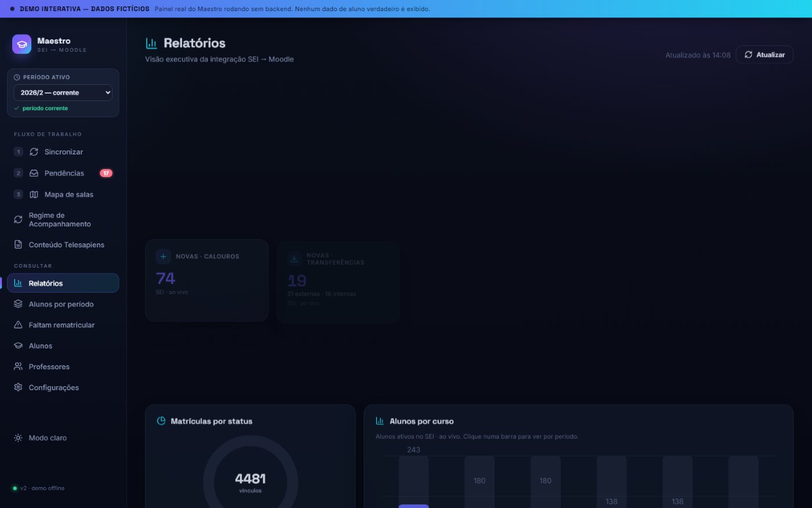The width and height of the screenshot is (812, 508).
Task: Open the Professores people icon
Action: 18,367
